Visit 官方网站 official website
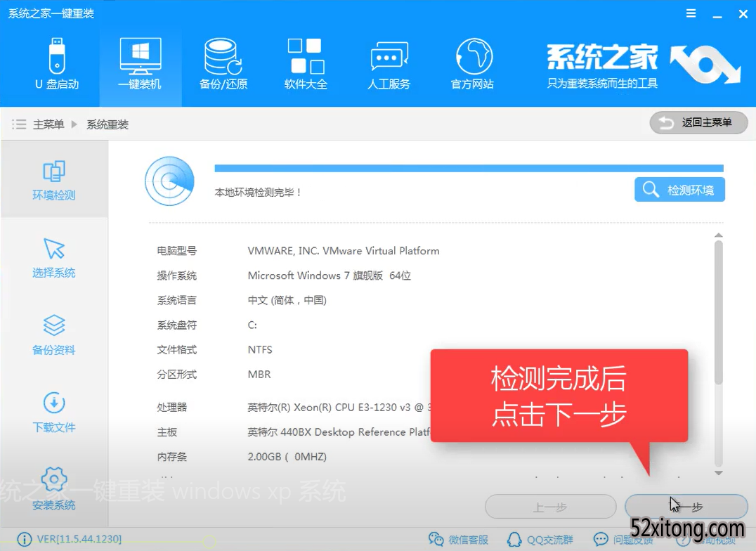This screenshot has width=756, height=551. [472, 64]
